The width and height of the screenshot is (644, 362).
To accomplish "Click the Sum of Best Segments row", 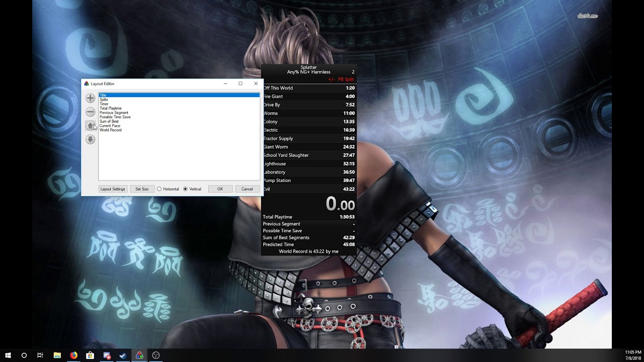I will (309, 238).
